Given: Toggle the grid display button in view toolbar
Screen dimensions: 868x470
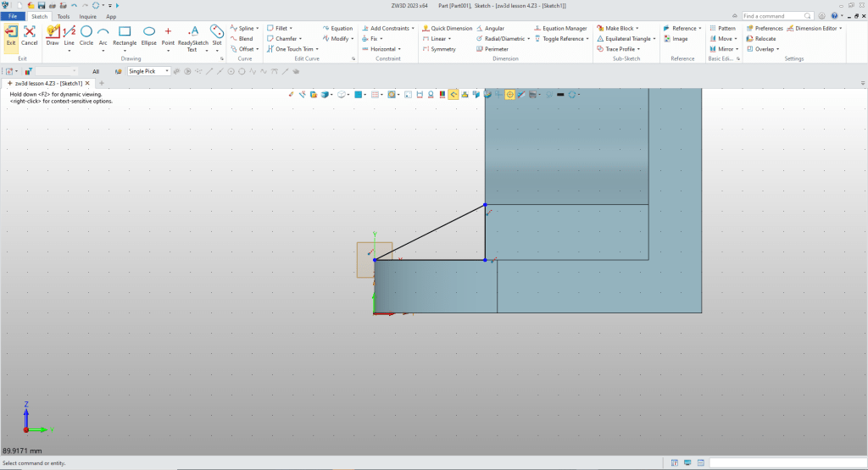Looking at the screenshot, I should [375, 95].
